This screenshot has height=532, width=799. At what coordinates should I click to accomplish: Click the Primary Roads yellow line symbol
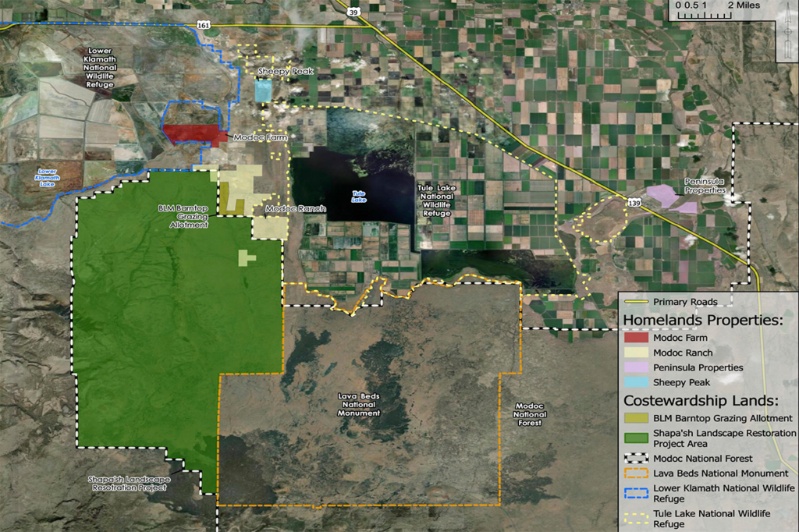pyautogui.click(x=636, y=302)
